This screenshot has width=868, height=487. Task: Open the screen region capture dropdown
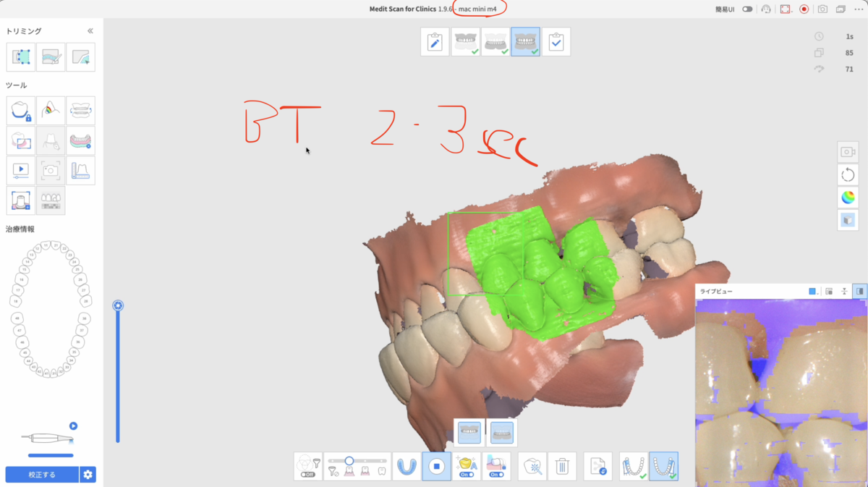point(786,9)
